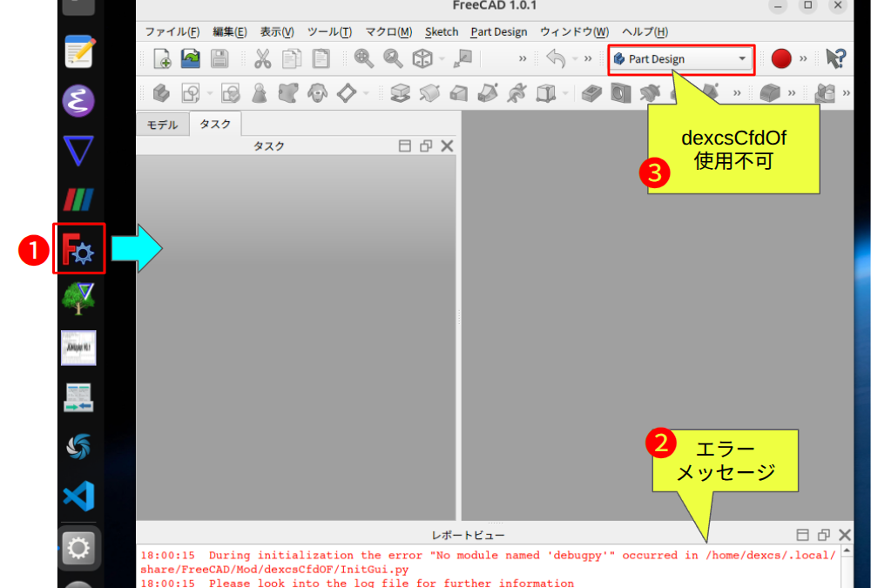This screenshot has height=588, width=871.
Task: Start macro recording with red circle
Action: click(780, 58)
